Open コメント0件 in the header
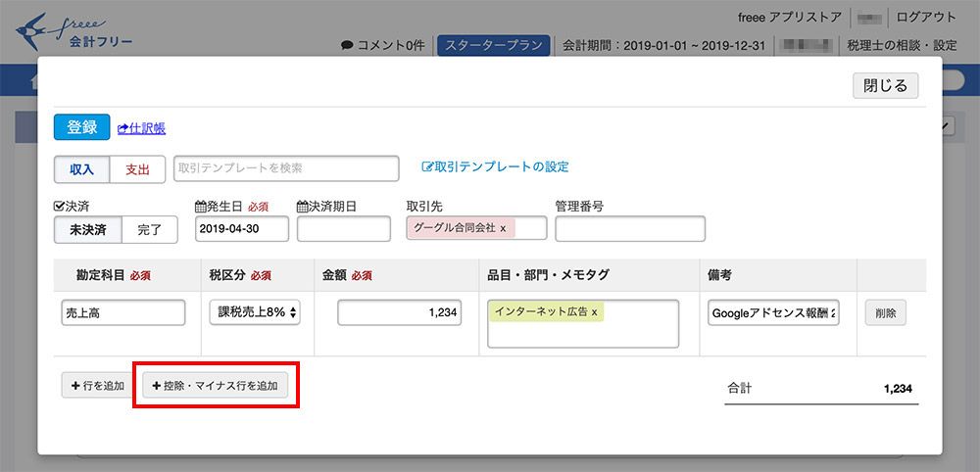The width and height of the screenshot is (980, 472). pyautogui.click(x=383, y=46)
